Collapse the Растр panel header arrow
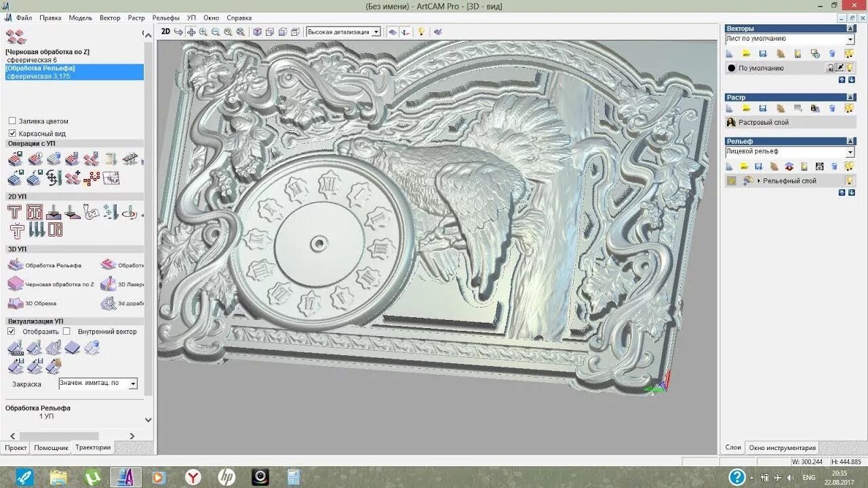 [851, 98]
